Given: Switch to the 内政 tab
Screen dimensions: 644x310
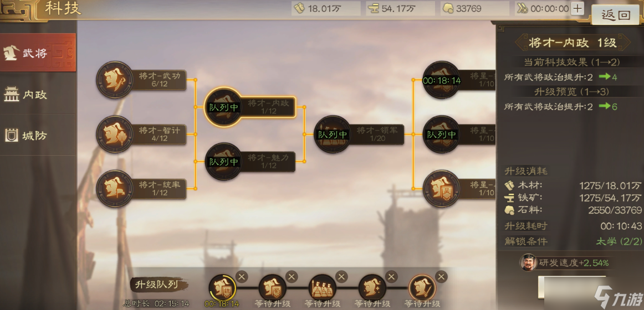Looking at the screenshot, I should point(38,95).
